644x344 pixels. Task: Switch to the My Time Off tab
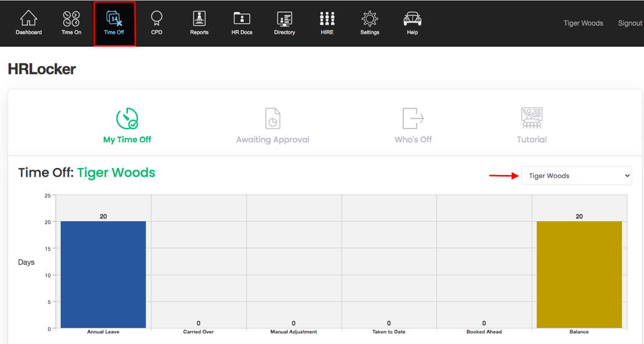pyautogui.click(x=127, y=126)
